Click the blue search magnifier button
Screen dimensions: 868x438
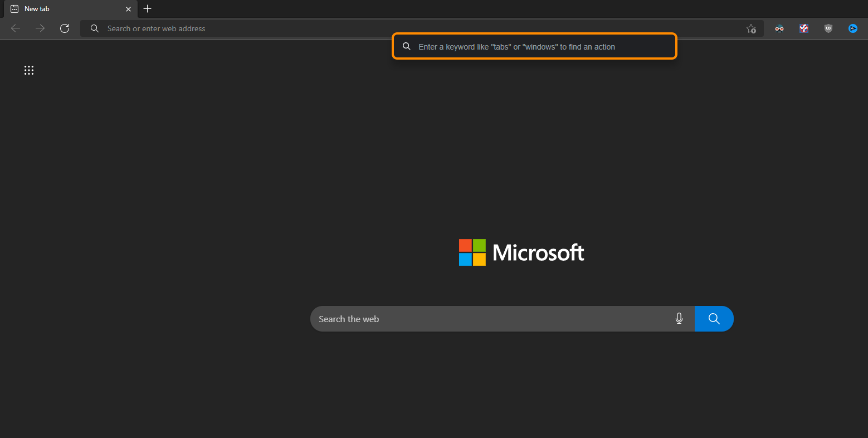pyautogui.click(x=714, y=319)
